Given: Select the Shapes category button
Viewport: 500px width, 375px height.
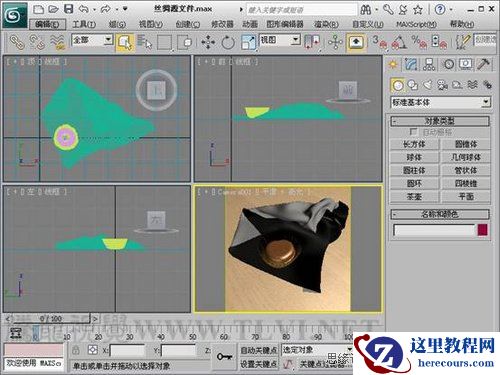Looking at the screenshot, I should (x=413, y=85).
